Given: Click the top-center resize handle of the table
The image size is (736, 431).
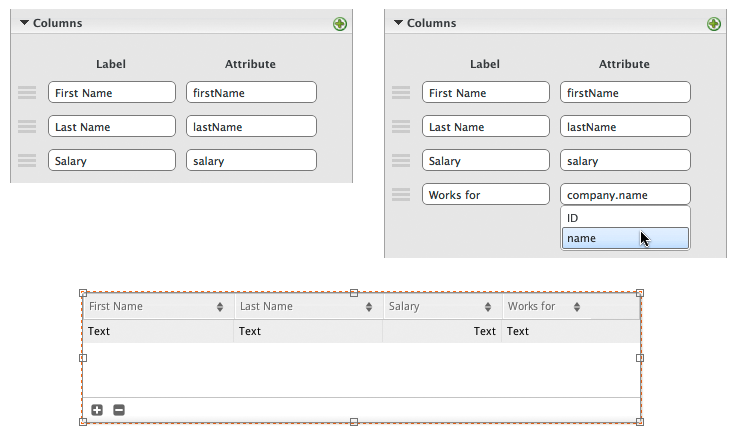Looking at the screenshot, I should tap(353, 293).
